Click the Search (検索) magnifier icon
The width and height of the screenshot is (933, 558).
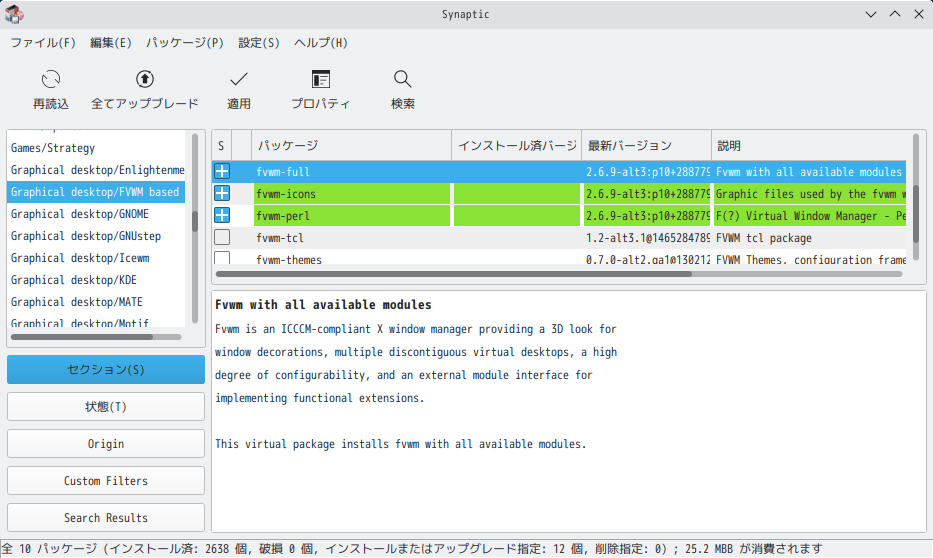click(402, 79)
